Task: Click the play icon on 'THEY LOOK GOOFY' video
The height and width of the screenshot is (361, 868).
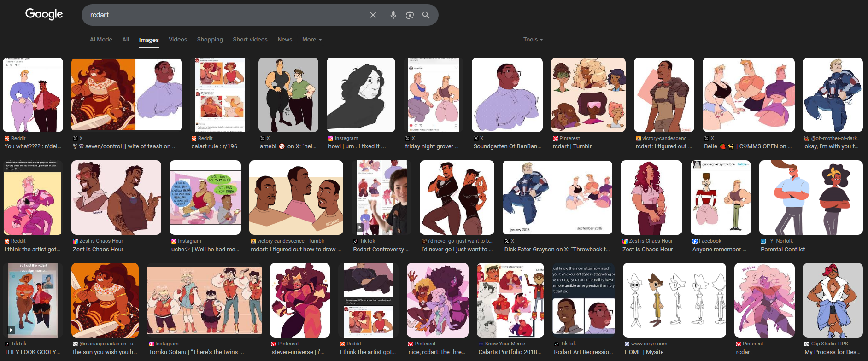Action: click(x=12, y=330)
